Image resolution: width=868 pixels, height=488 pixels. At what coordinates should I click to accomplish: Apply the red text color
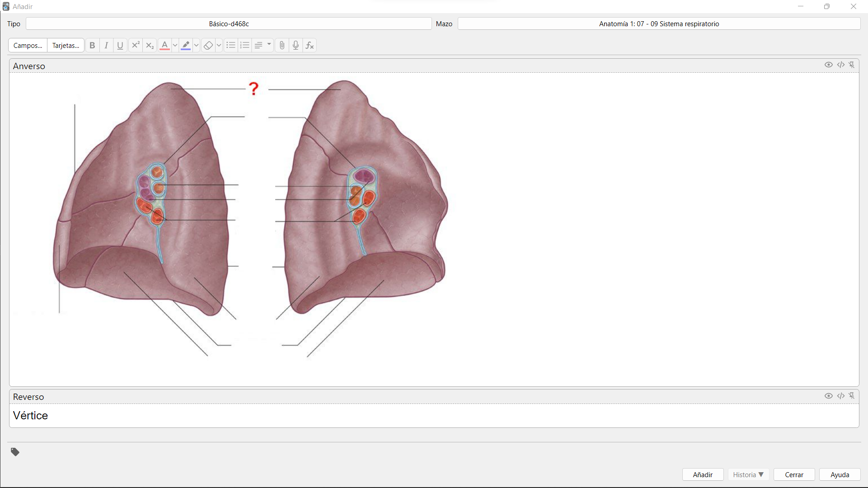click(x=164, y=45)
